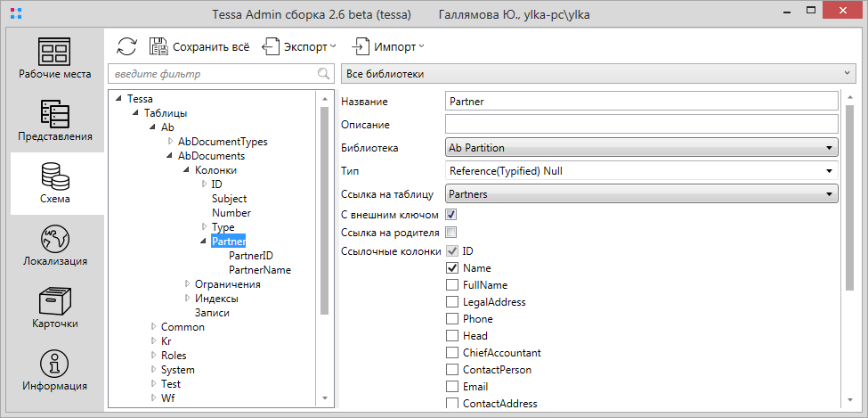Open the Представления sidebar section
The height and width of the screenshot is (418, 868).
(x=55, y=120)
